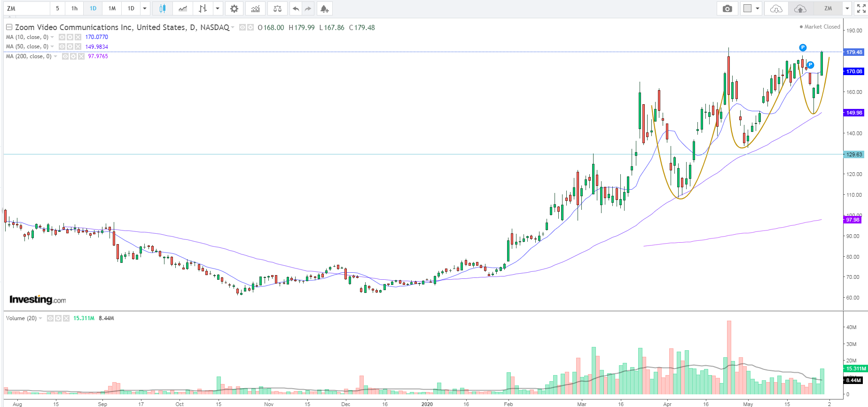Take a chart snapshot with camera icon

(x=727, y=8)
